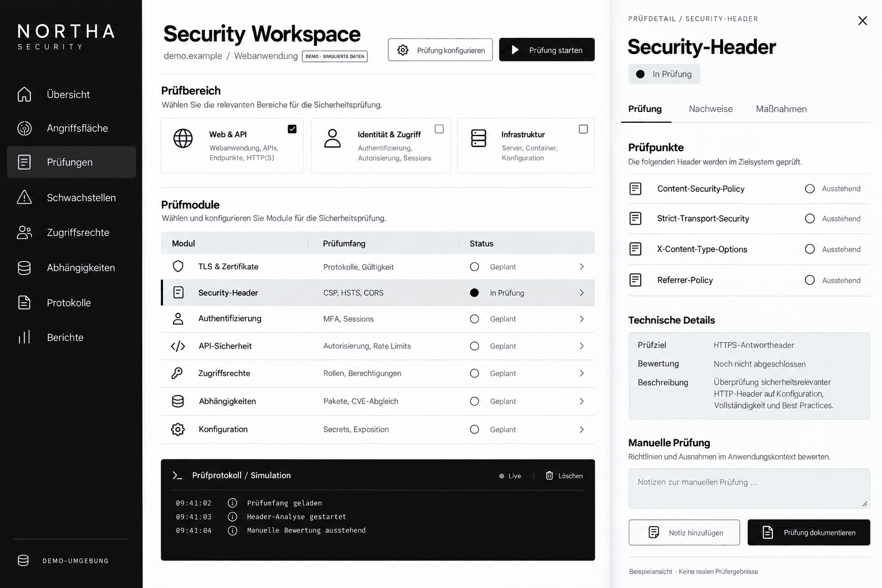Image resolution: width=882 pixels, height=588 pixels.
Task: Uncheck the Web & API checkbox
Action: (x=292, y=129)
